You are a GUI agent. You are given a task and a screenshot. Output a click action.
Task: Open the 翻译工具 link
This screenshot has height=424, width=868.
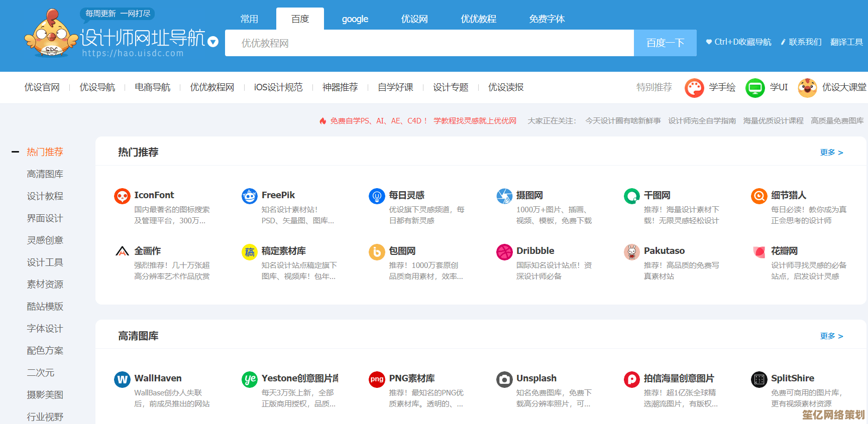coord(846,42)
